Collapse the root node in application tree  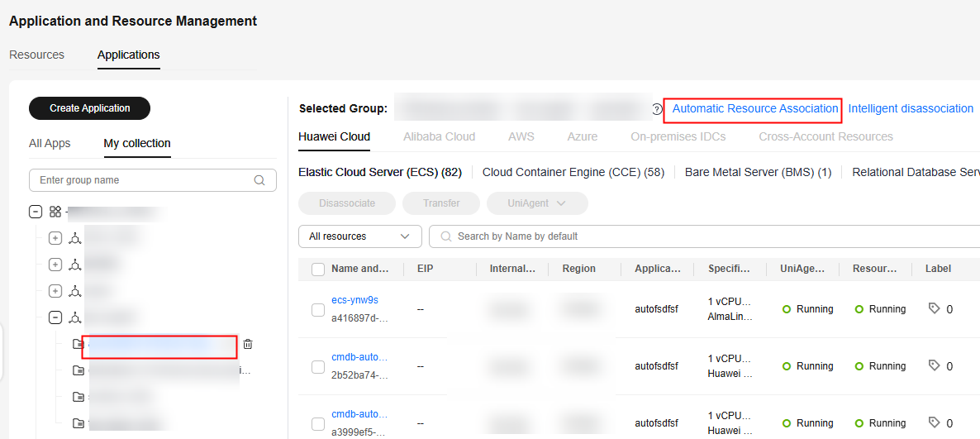[36, 212]
